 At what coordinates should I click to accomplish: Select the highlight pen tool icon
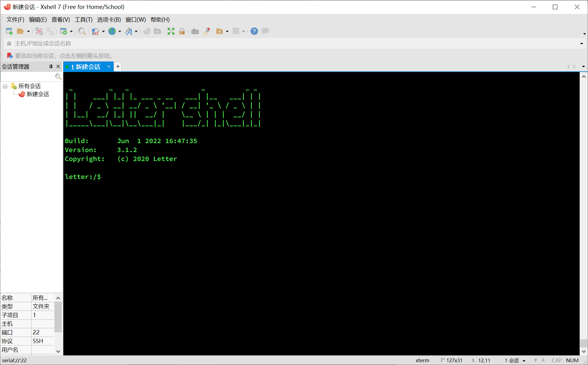pos(206,31)
